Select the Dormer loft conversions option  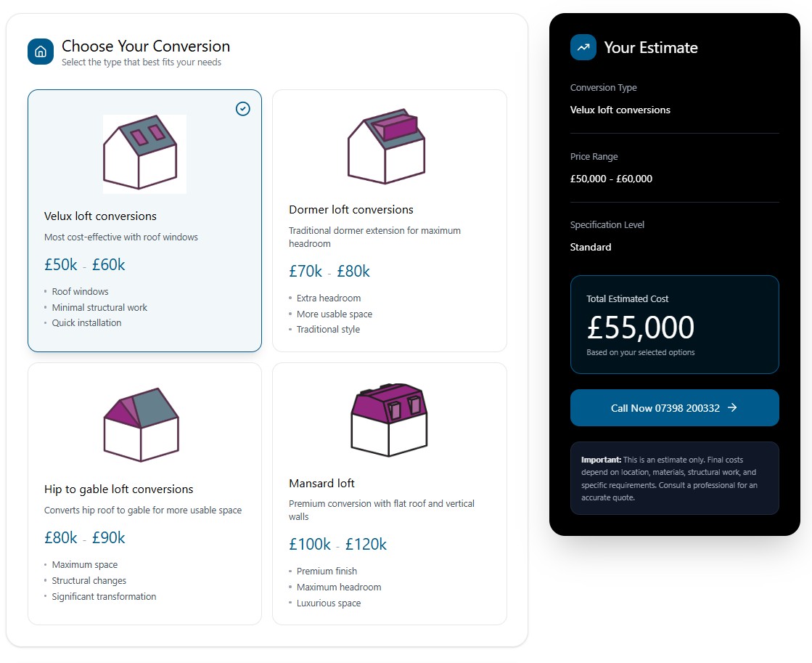click(390, 221)
